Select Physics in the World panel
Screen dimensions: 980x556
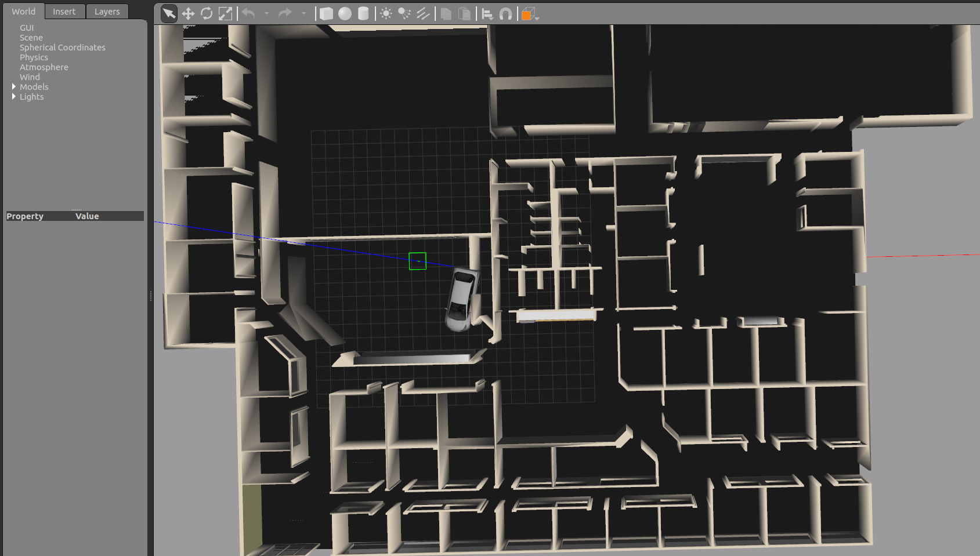34,57
